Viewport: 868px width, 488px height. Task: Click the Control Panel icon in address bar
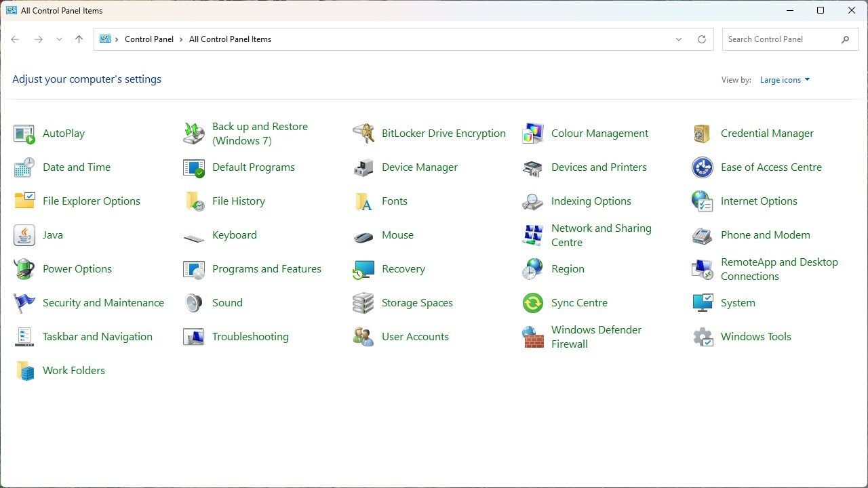105,39
